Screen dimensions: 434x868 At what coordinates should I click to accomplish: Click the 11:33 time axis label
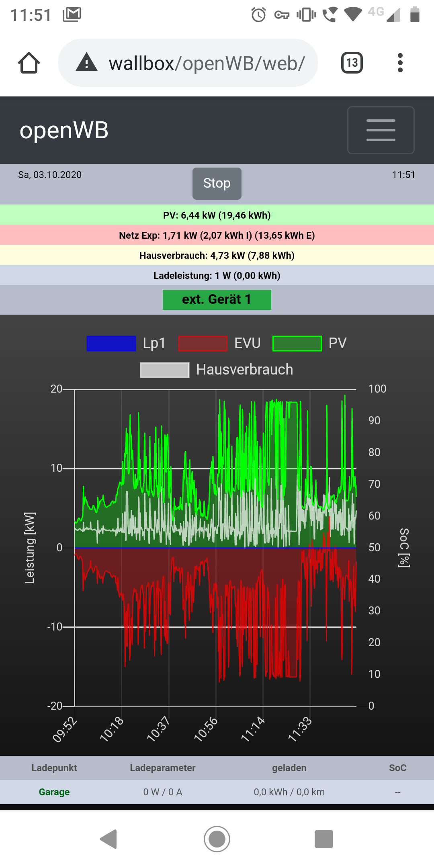pos(300,729)
